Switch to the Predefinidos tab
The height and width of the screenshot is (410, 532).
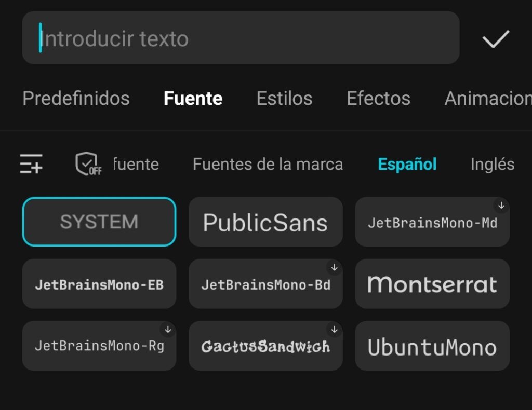pos(76,98)
